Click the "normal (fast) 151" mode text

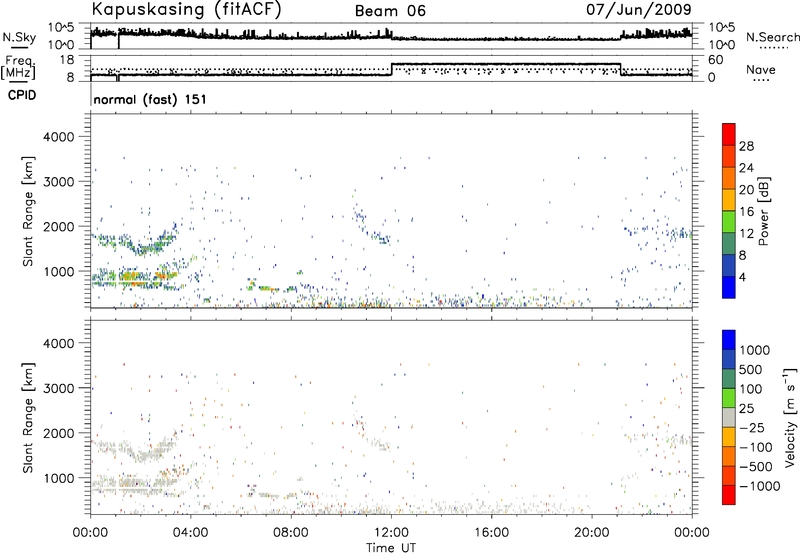pos(150,99)
